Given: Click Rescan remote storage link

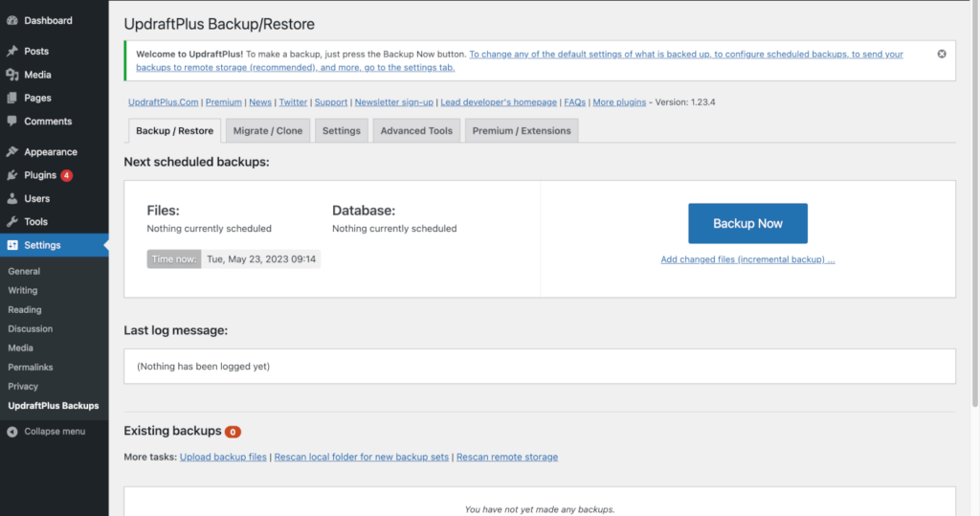Looking at the screenshot, I should [507, 458].
